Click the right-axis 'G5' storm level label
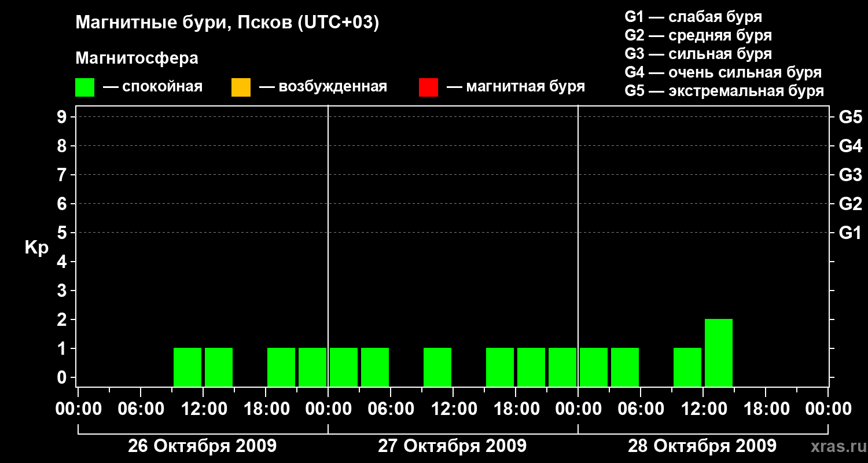 click(850, 117)
